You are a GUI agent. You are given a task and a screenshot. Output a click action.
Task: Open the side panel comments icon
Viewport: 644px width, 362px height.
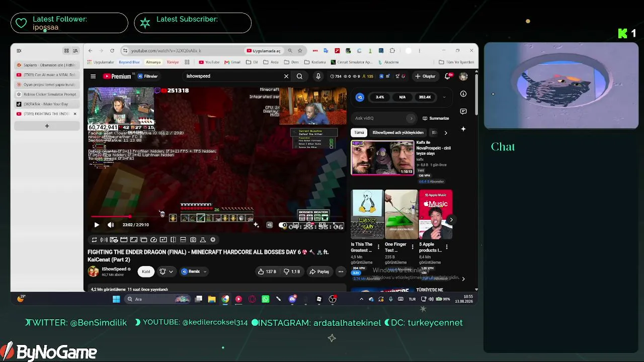(x=463, y=112)
